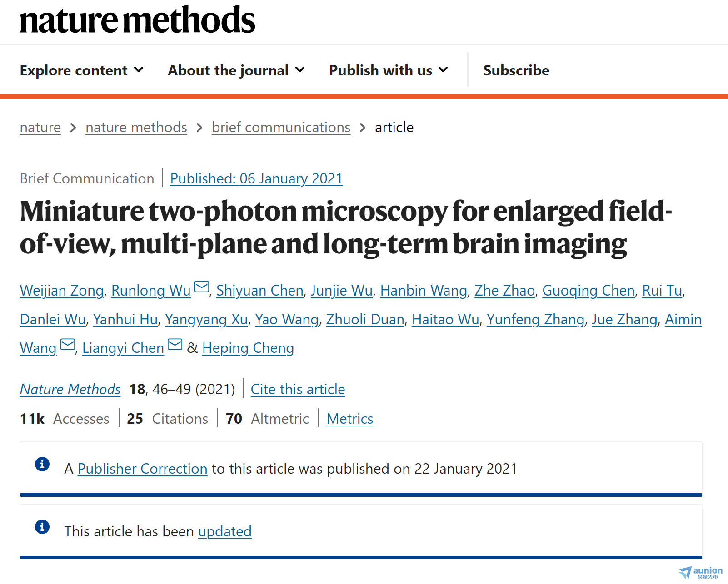Click the info icon beside article updated notice

click(42, 527)
